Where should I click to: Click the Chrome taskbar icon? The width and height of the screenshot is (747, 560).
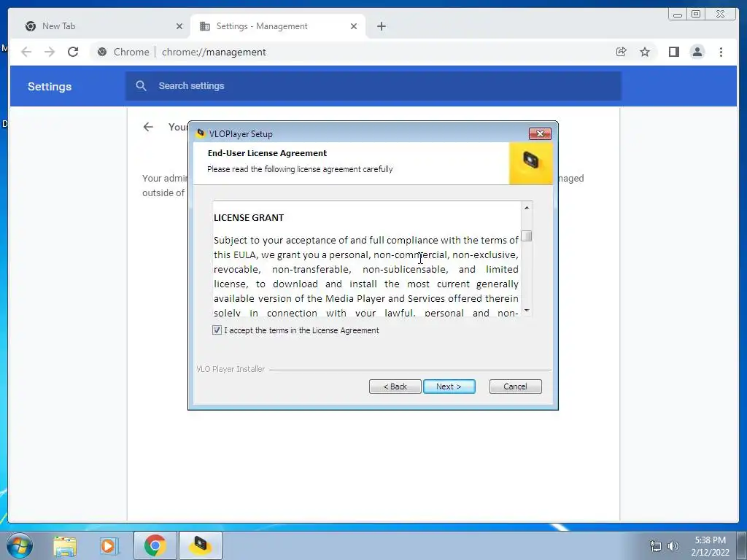click(x=155, y=545)
